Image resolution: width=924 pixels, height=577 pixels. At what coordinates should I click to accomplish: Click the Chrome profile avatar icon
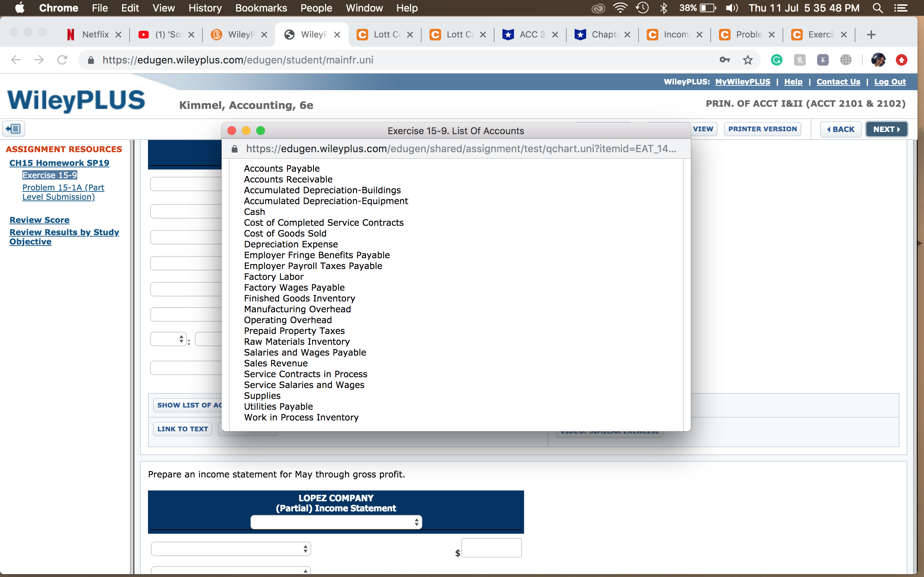point(878,60)
